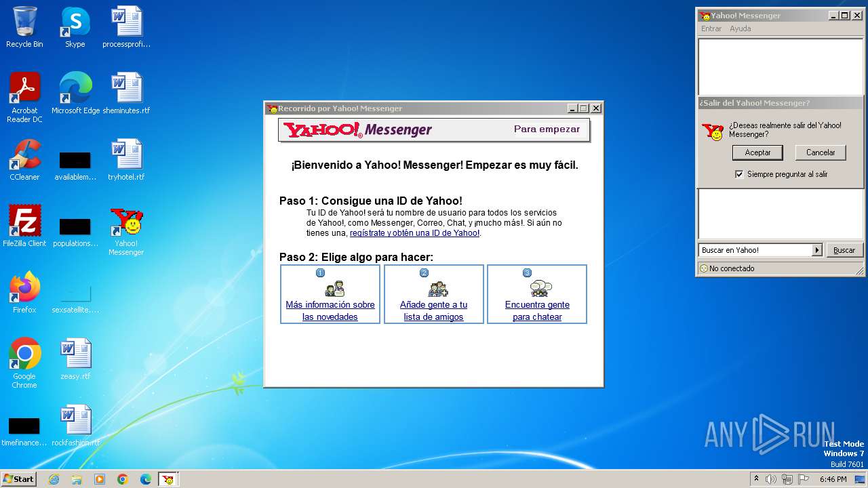Image resolution: width=868 pixels, height=488 pixels.
Task: Click step 3 chat people icon
Action: click(540, 288)
